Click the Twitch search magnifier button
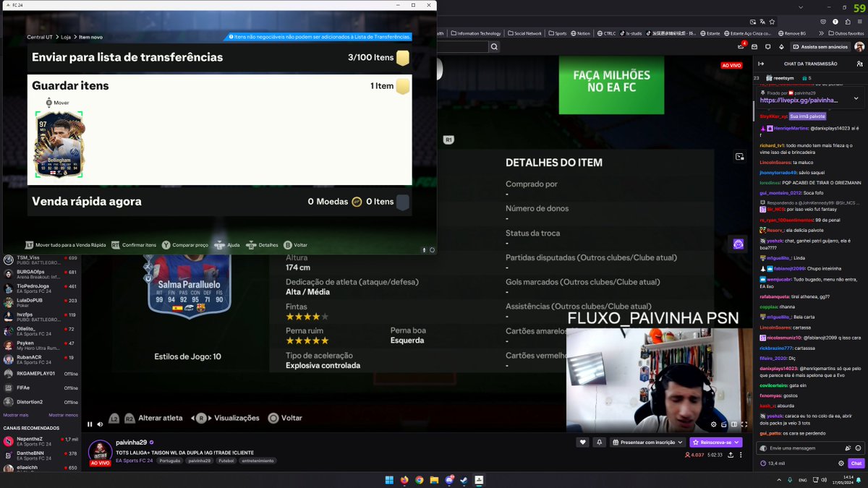Image resolution: width=868 pixels, height=488 pixels. (x=494, y=47)
